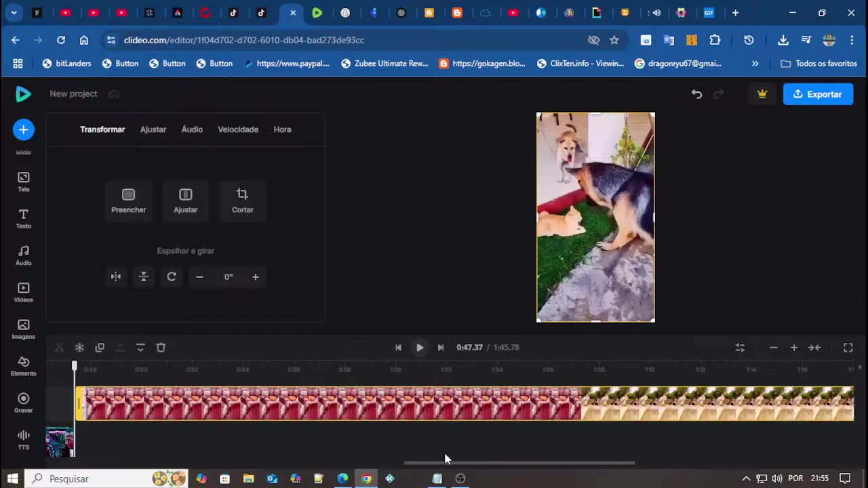Viewport: 868px width, 488px height.
Task: Select the Preencher fill option
Action: click(x=128, y=201)
